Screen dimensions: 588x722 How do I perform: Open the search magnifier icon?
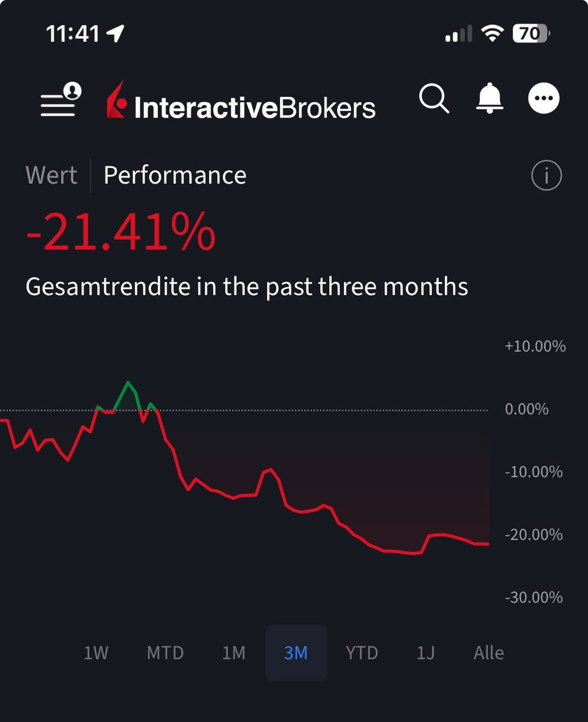434,99
